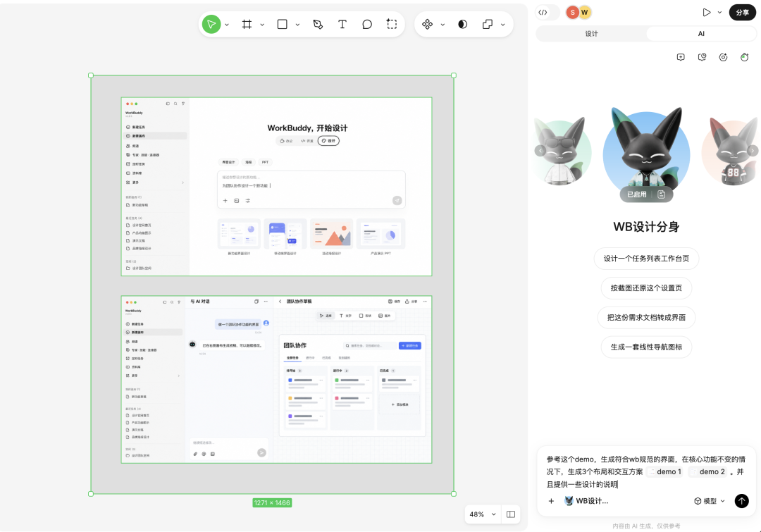Click the target sparkle icon
761x532 pixels.
pyautogui.click(x=723, y=57)
